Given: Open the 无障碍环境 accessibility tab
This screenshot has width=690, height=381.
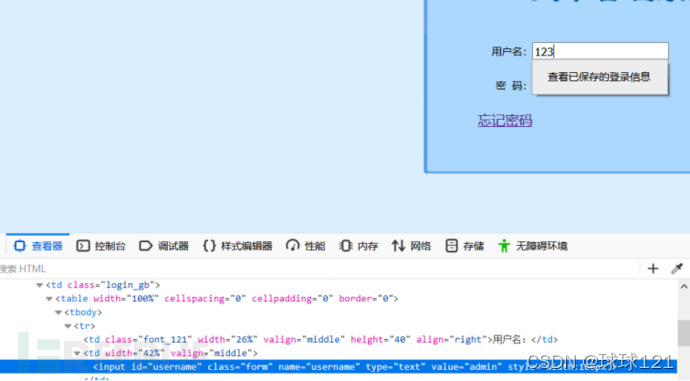Looking at the screenshot, I should 533,245.
